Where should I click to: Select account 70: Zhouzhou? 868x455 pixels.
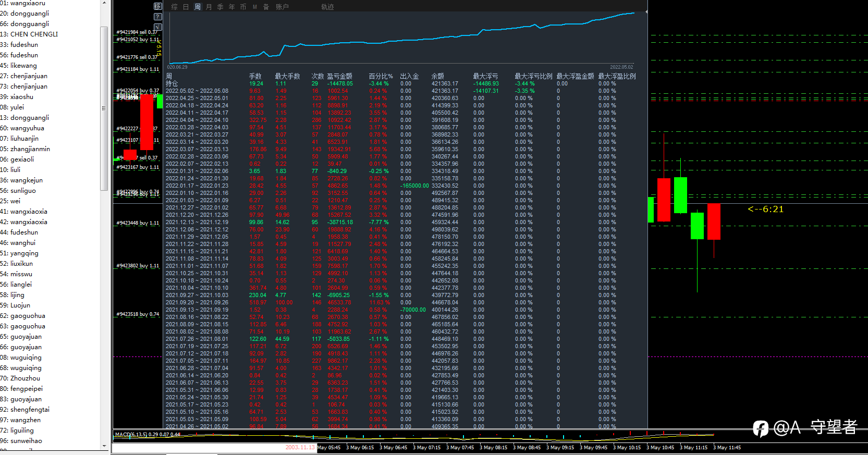[20, 378]
